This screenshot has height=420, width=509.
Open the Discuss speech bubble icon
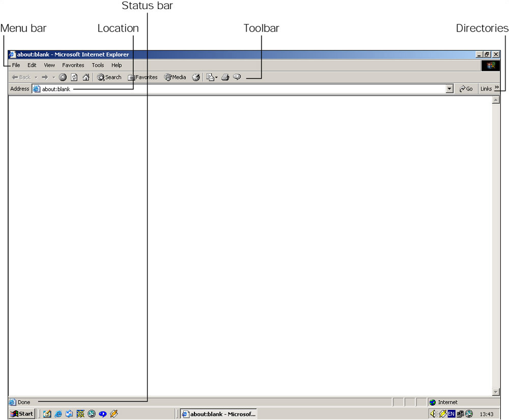(x=237, y=77)
